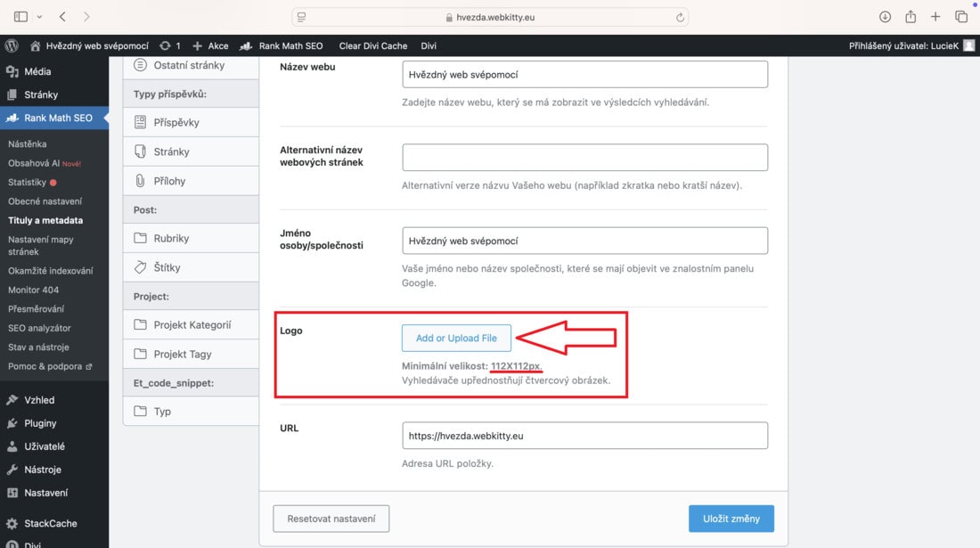Click the Uložit změny button
This screenshot has width=980, height=548.
coord(731,519)
